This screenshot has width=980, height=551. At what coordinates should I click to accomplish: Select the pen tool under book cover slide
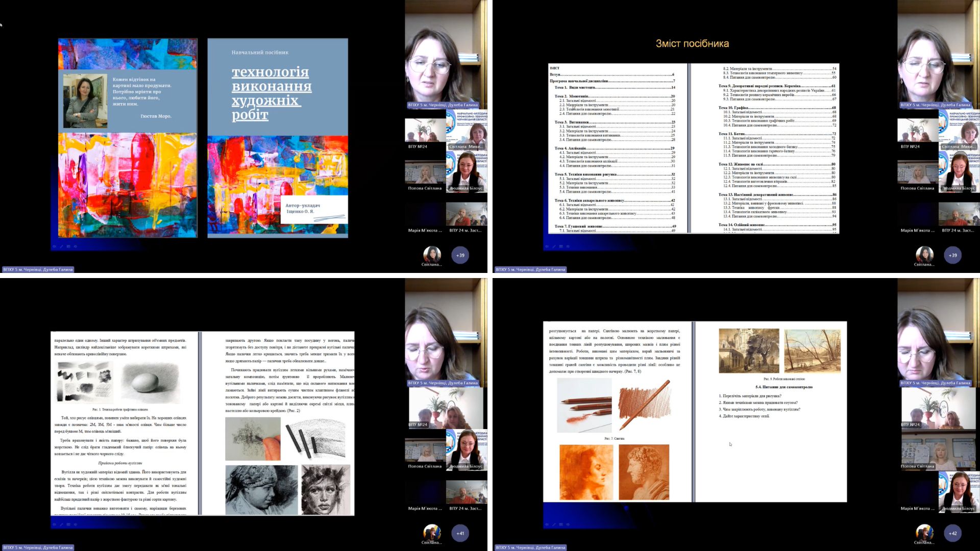tap(61, 246)
